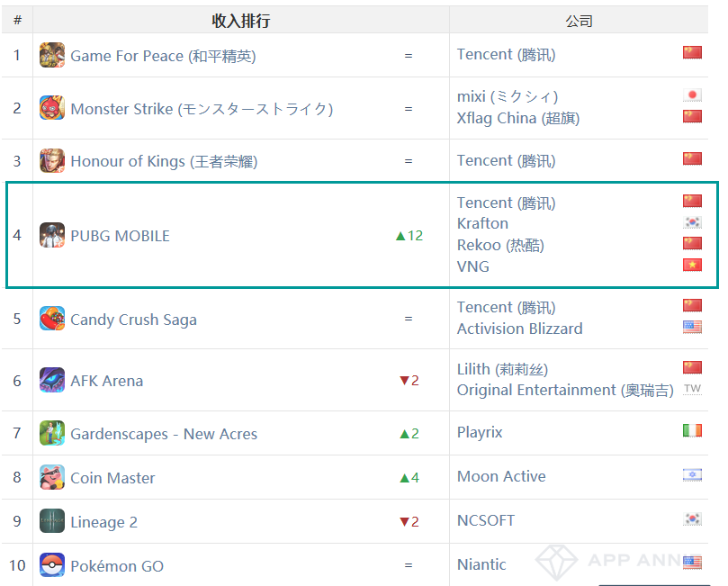Click the Game For Peace app icon
The image size is (728, 586).
(x=52, y=55)
